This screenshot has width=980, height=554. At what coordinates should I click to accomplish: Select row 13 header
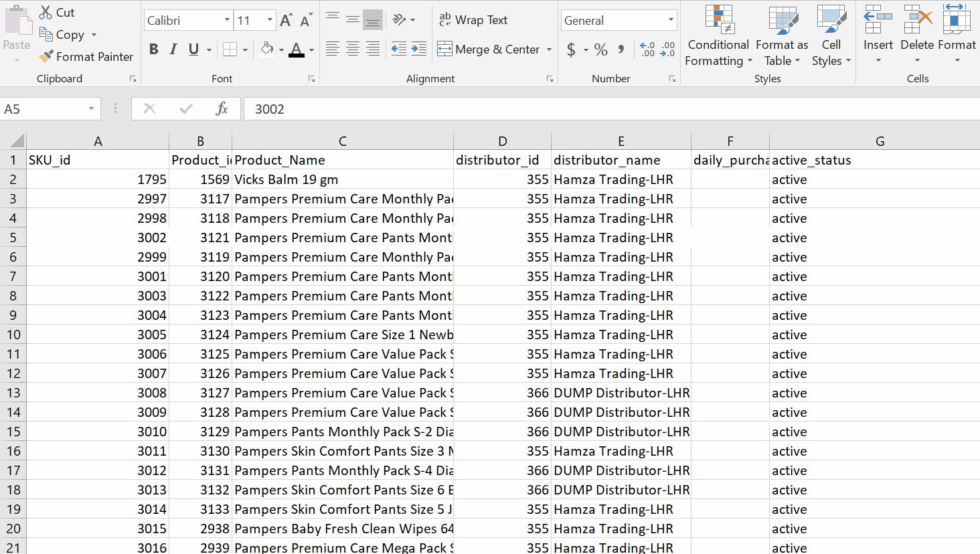pyautogui.click(x=13, y=393)
